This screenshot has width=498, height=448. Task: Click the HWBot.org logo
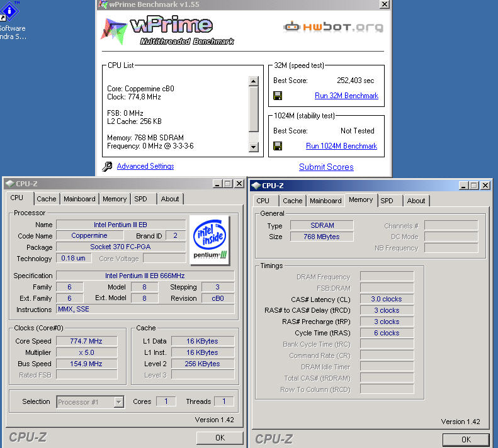tap(334, 27)
